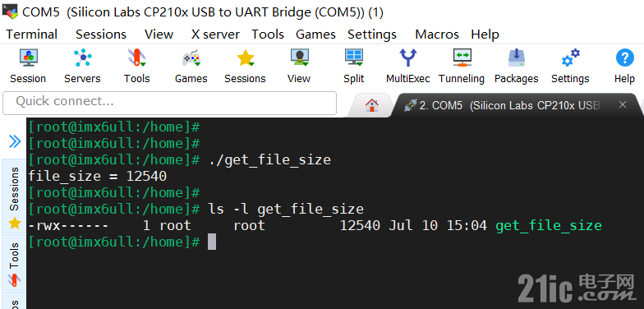Open the Settings gears icon
The width and height of the screenshot is (644, 309).
tap(570, 58)
